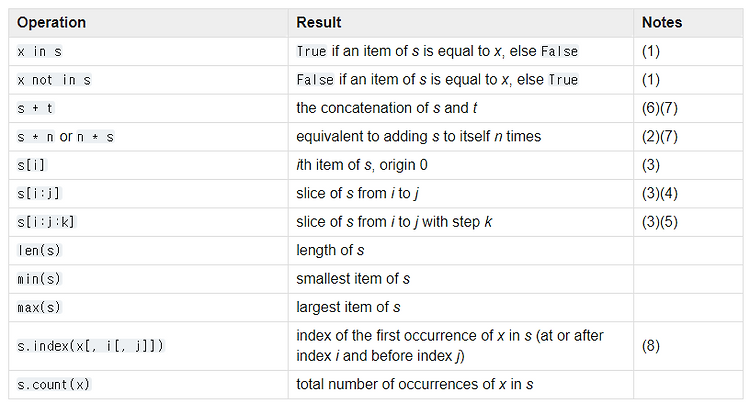This screenshot has width=750, height=403.
Task: Click the Result column header
Action: coord(319,22)
